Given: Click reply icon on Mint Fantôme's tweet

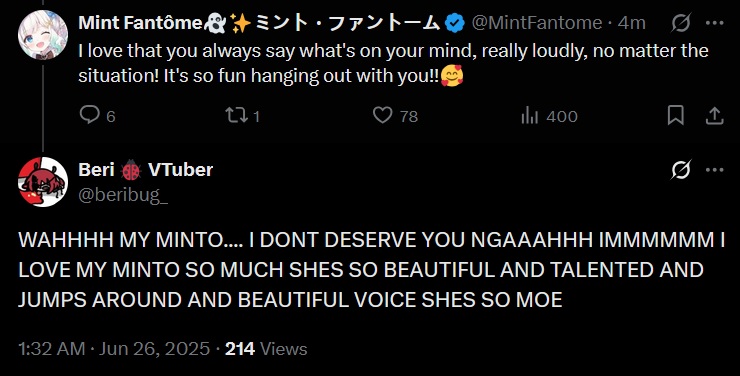Looking at the screenshot, I should click(89, 115).
